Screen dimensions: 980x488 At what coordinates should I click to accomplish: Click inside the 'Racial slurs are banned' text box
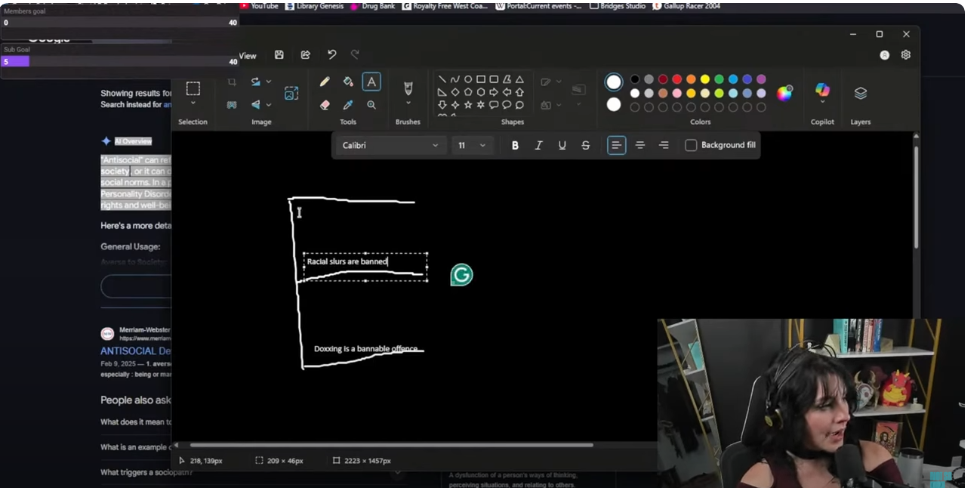click(x=365, y=267)
